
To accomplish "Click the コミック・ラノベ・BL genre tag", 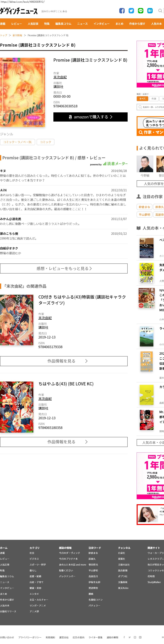I will (18, 142).
